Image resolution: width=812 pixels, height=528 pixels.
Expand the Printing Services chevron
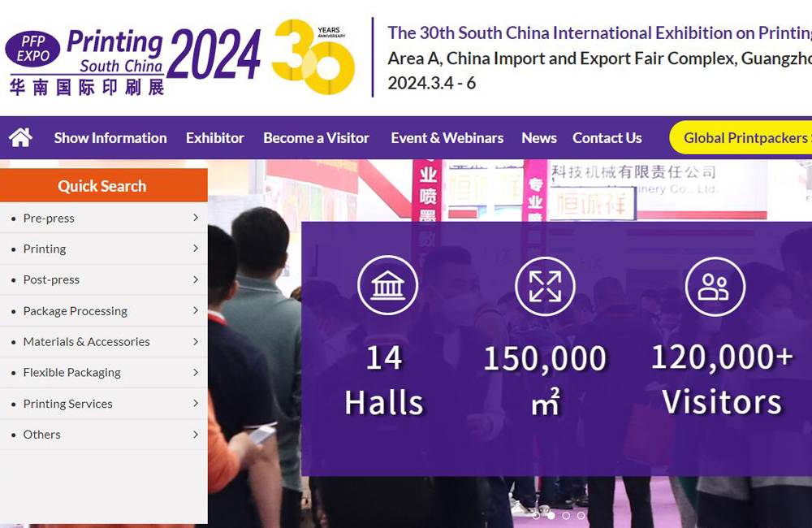[x=196, y=403]
